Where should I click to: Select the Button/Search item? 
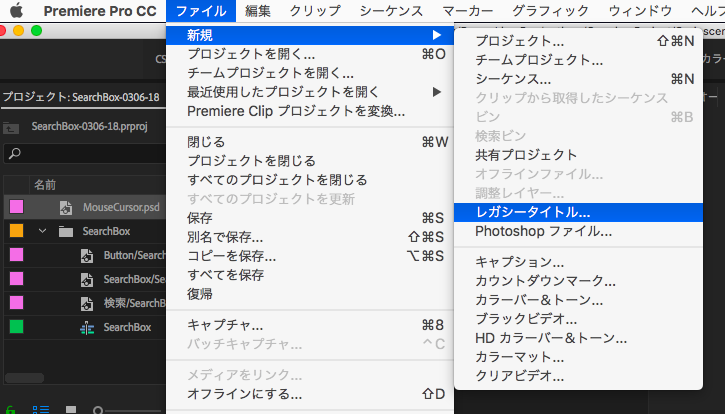tap(134, 255)
